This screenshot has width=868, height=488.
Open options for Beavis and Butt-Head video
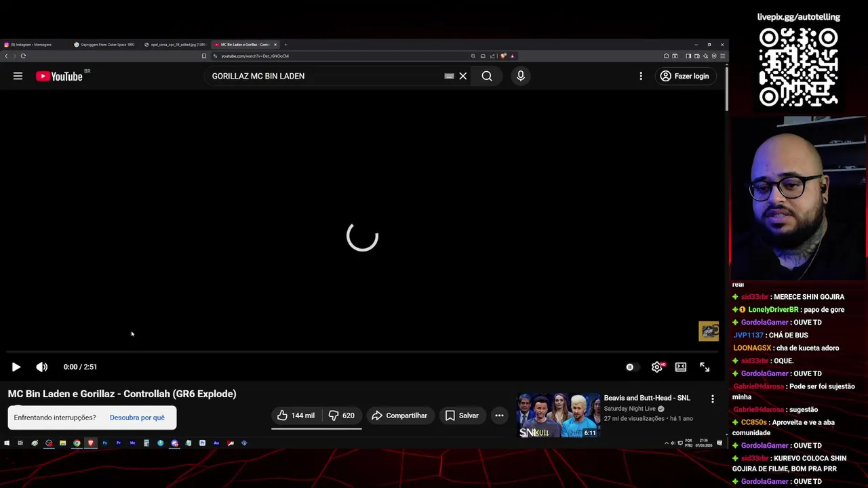click(712, 399)
